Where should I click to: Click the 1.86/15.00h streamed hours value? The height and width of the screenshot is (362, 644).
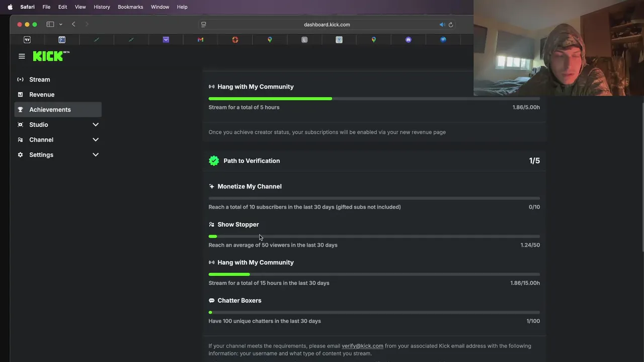[x=525, y=283]
